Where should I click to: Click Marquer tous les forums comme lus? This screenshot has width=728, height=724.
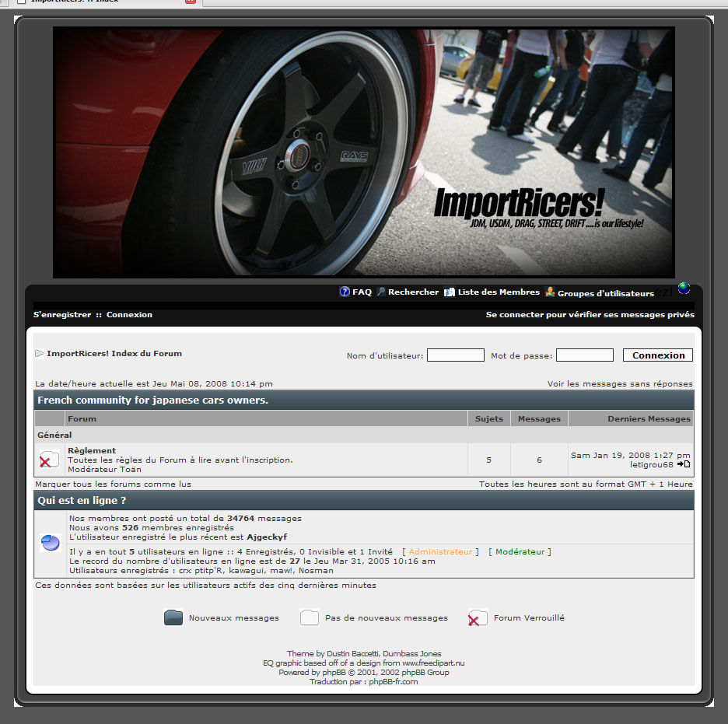pos(113,484)
